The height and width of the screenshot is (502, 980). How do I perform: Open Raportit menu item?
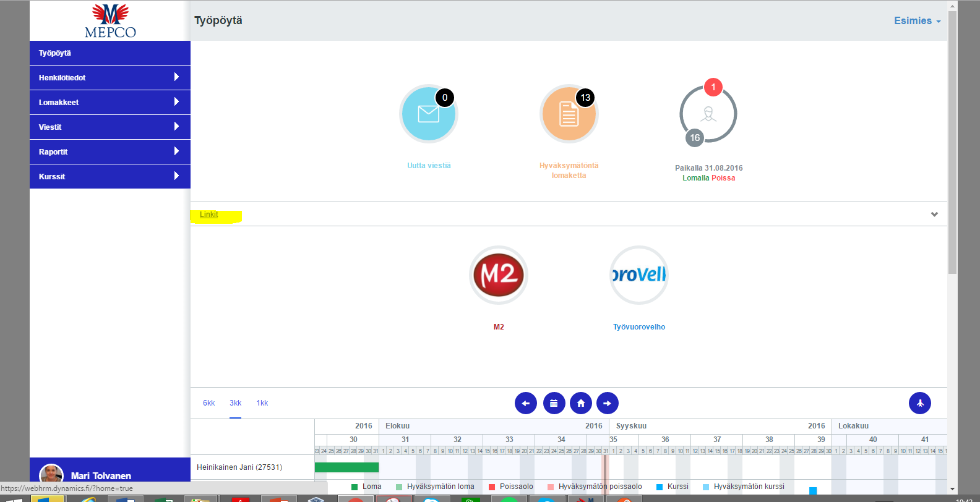(110, 152)
